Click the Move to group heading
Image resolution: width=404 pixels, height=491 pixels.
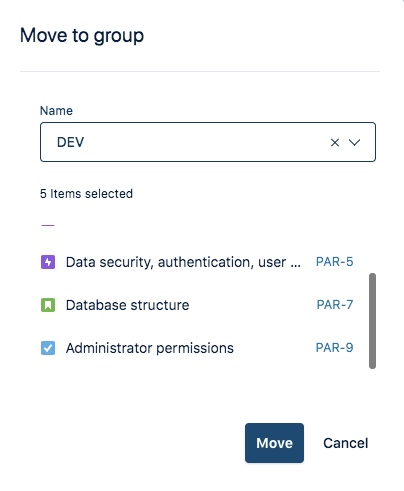point(82,35)
